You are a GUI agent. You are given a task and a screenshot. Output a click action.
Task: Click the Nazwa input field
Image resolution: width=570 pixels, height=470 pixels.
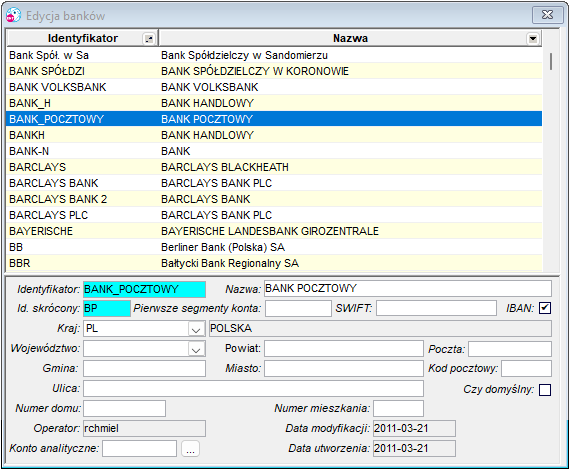(x=408, y=289)
